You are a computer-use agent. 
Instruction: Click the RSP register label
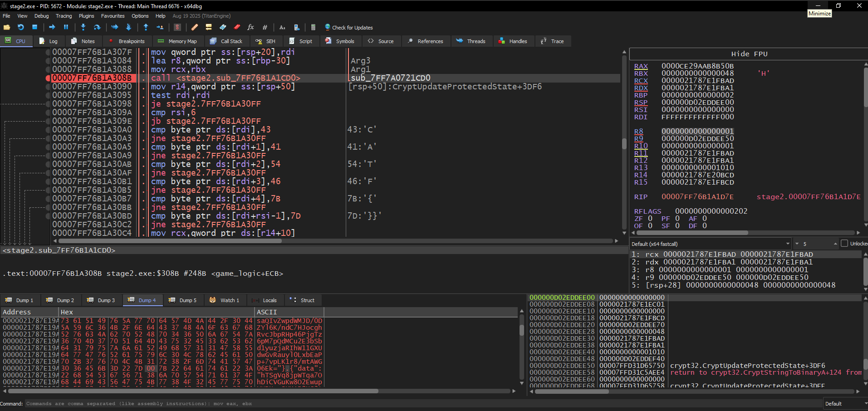[641, 103]
